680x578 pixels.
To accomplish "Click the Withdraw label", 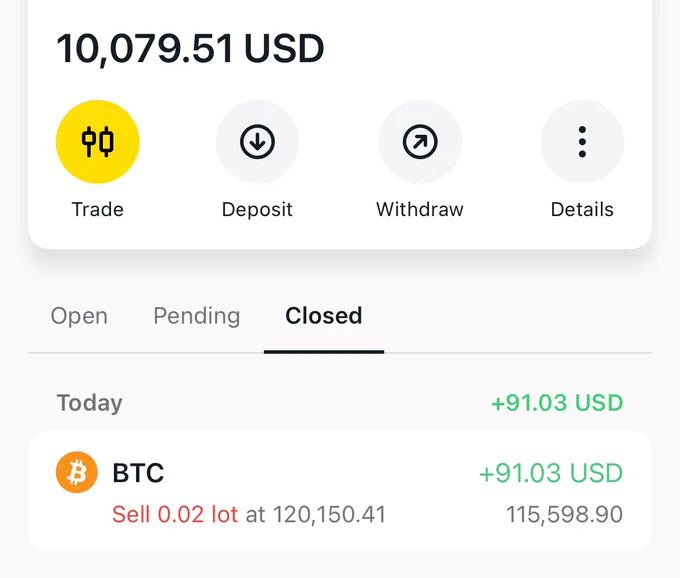I will [x=420, y=209].
